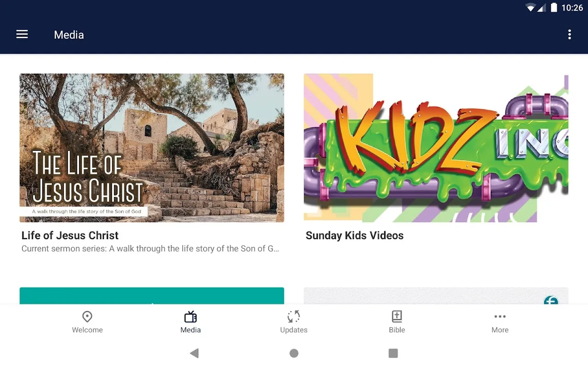Switch to the Welcome tab label

(87, 330)
